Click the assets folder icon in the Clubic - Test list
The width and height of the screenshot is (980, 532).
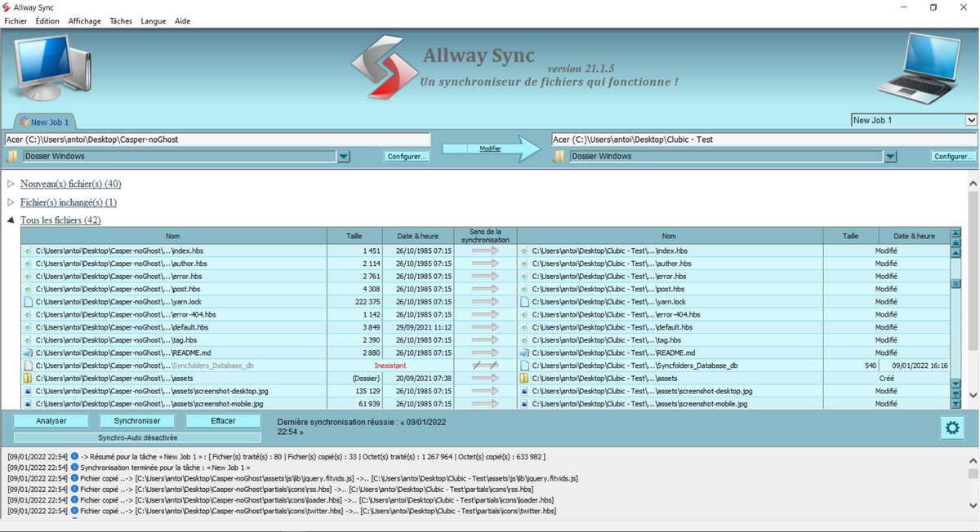(x=524, y=379)
